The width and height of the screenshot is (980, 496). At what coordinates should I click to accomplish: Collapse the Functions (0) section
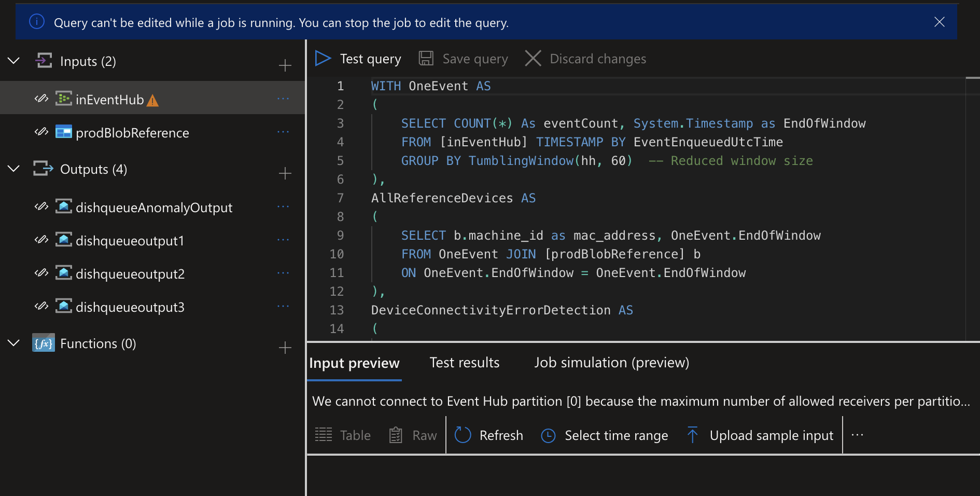pos(14,343)
